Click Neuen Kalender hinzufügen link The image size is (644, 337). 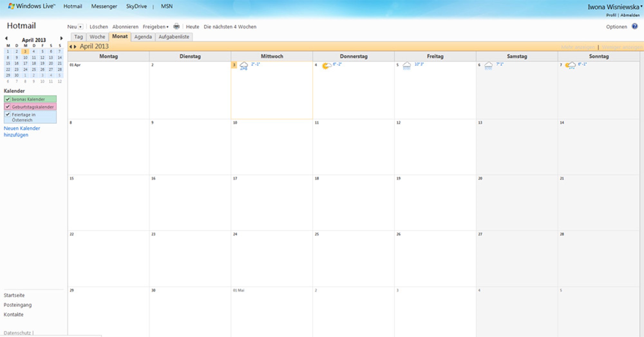point(22,132)
